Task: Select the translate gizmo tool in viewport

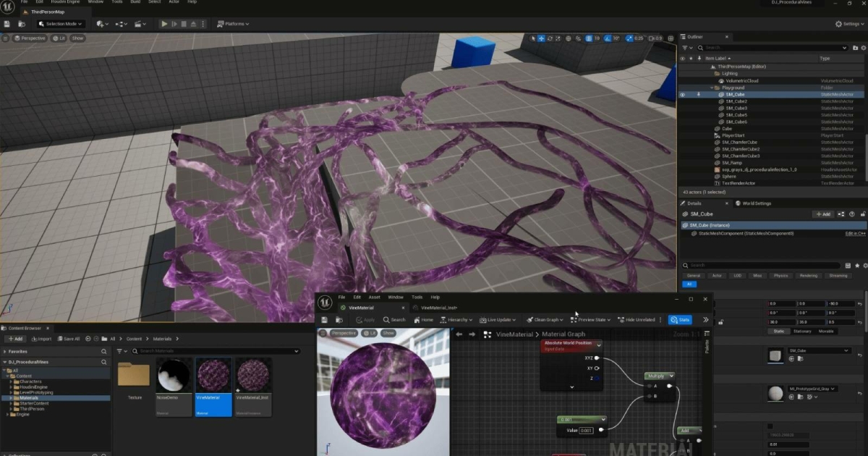Action: (x=542, y=38)
